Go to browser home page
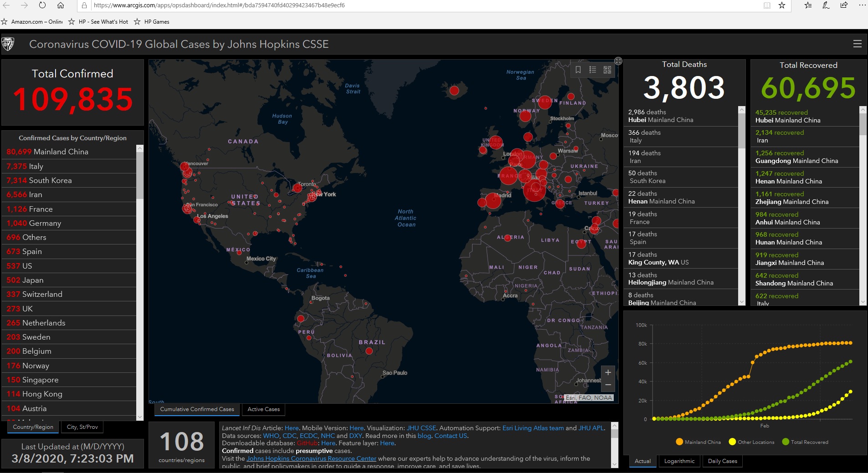 coord(60,5)
